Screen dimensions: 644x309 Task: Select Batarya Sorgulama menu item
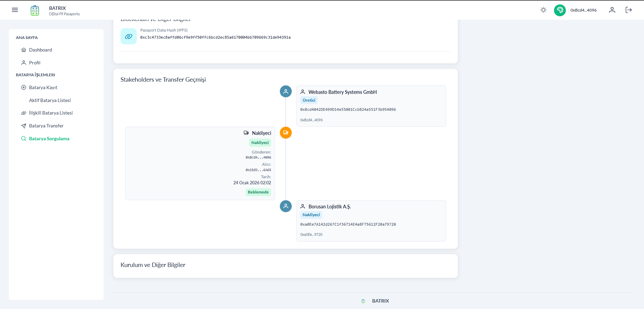click(49, 139)
